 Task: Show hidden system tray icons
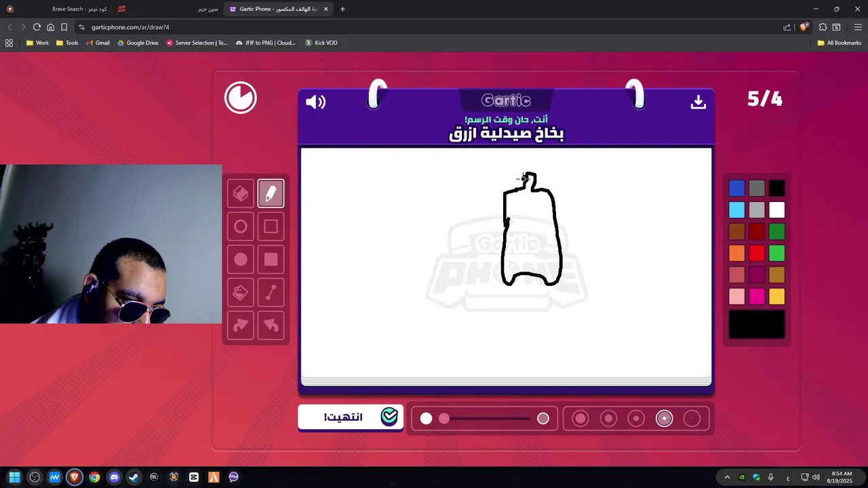(x=727, y=477)
